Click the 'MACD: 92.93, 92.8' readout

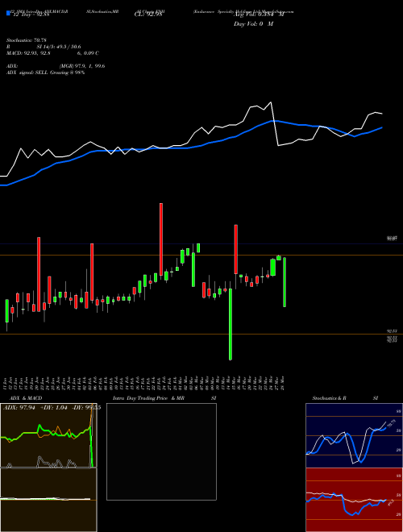coord(29,53)
